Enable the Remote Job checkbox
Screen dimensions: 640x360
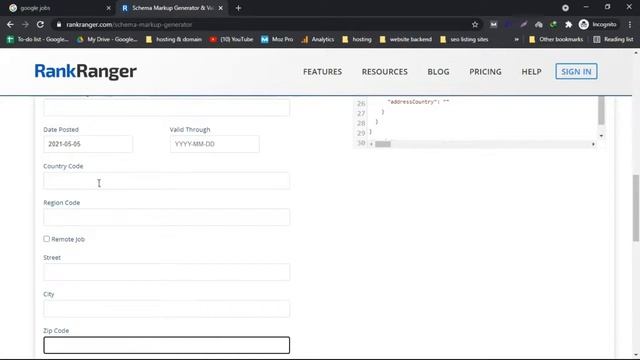(47, 239)
